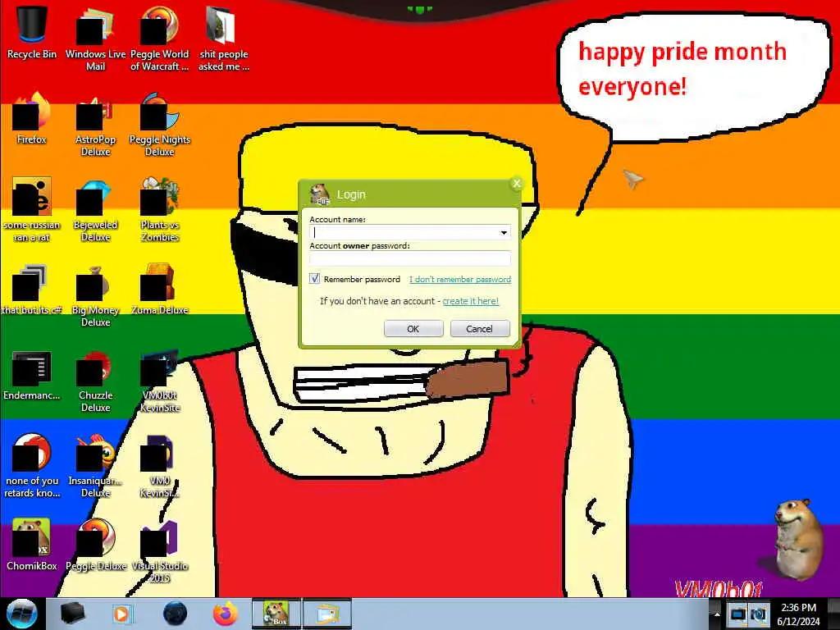840x630 pixels.
Task: Close the Login dialog with X
Action: [x=517, y=184]
